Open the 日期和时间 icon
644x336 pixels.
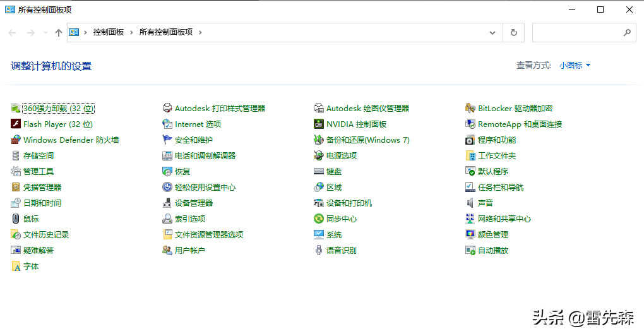[16, 203]
